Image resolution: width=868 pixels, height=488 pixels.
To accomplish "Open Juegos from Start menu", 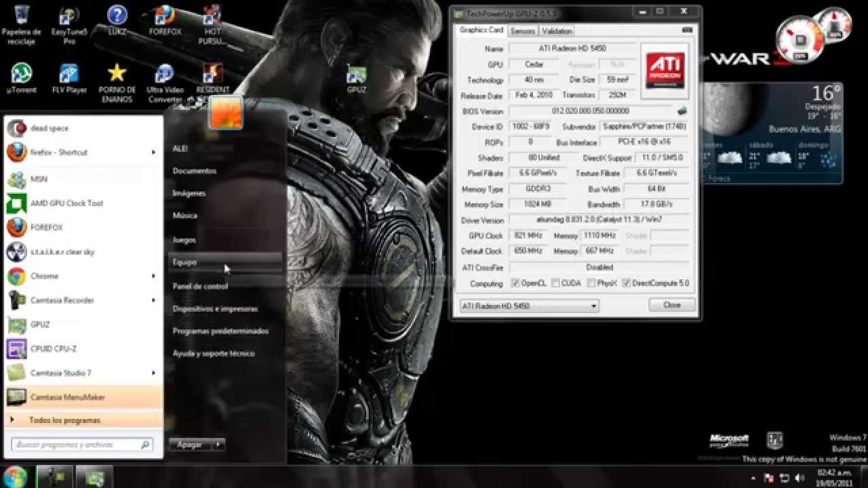I will click(184, 240).
